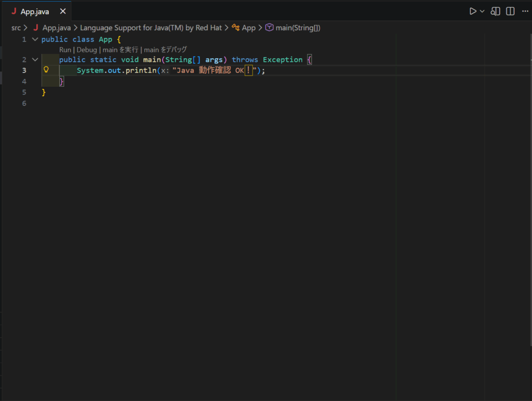Click the App.java breadcrumb item

tap(56, 28)
